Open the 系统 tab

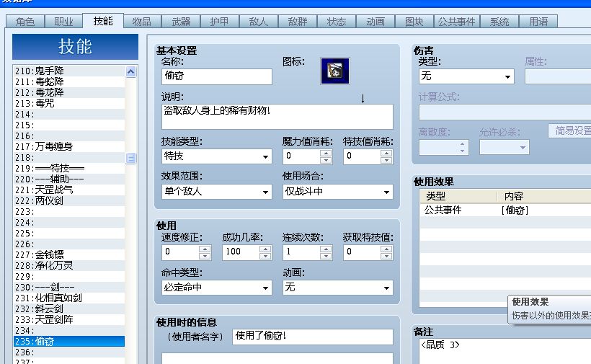pyautogui.click(x=499, y=22)
